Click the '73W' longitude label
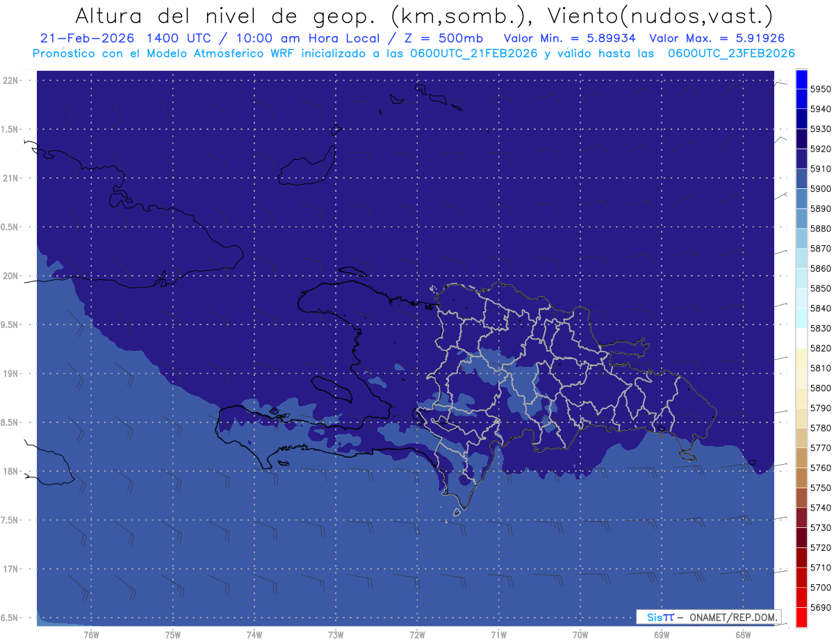 coord(336,635)
